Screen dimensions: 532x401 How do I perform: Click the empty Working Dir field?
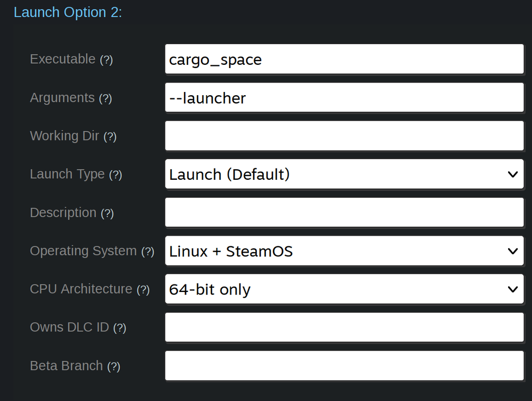345,136
